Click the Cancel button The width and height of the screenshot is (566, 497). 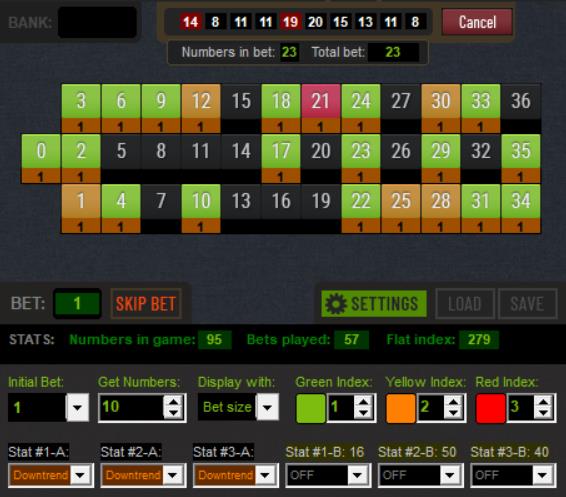pyautogui.click(x=477, y=22)
